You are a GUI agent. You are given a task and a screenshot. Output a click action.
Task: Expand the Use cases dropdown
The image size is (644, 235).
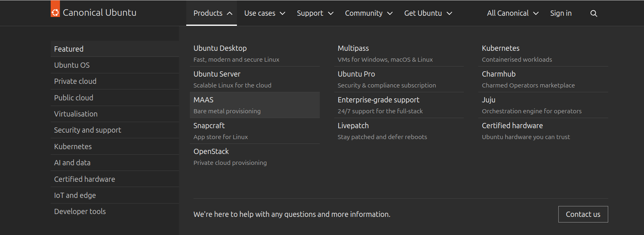pos(264,13)
